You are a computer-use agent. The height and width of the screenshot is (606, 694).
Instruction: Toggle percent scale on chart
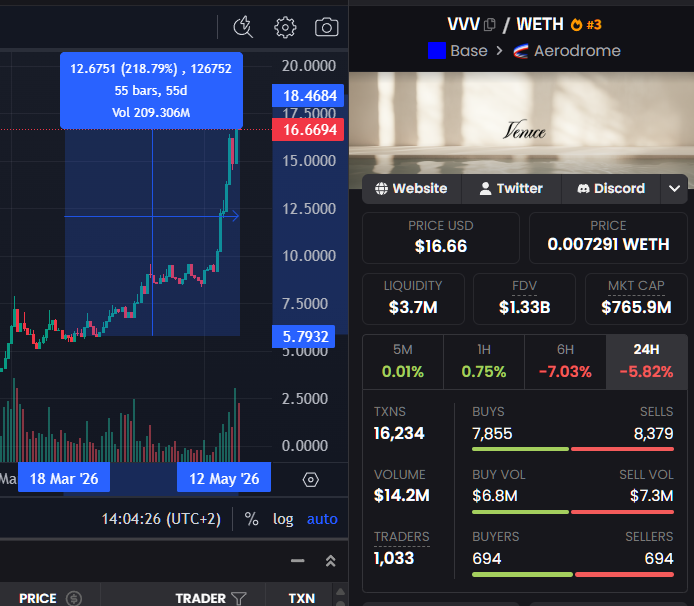[252, 519]
